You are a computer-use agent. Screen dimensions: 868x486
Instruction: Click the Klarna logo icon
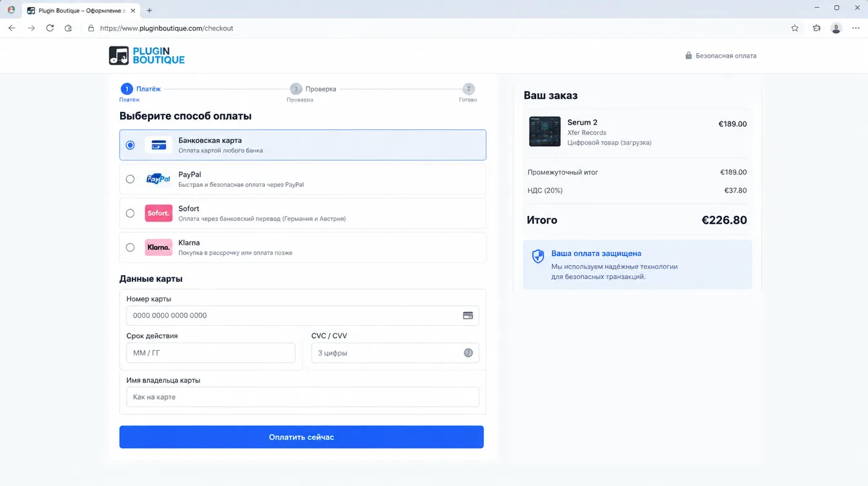click(158, 248)
